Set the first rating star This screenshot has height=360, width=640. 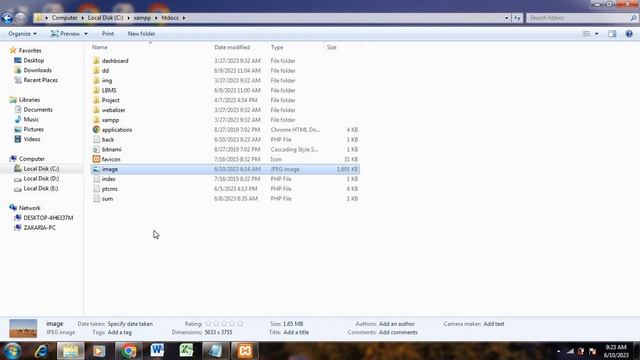[208, 324]
